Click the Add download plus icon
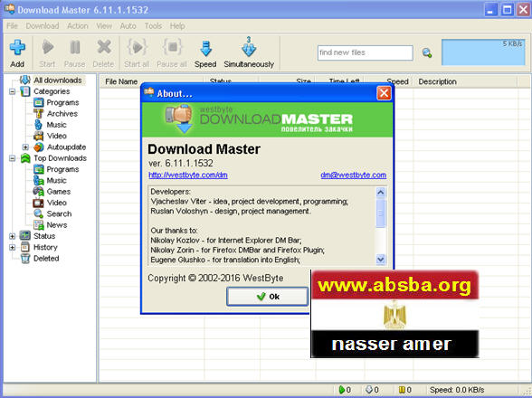 tap(17, 47)
